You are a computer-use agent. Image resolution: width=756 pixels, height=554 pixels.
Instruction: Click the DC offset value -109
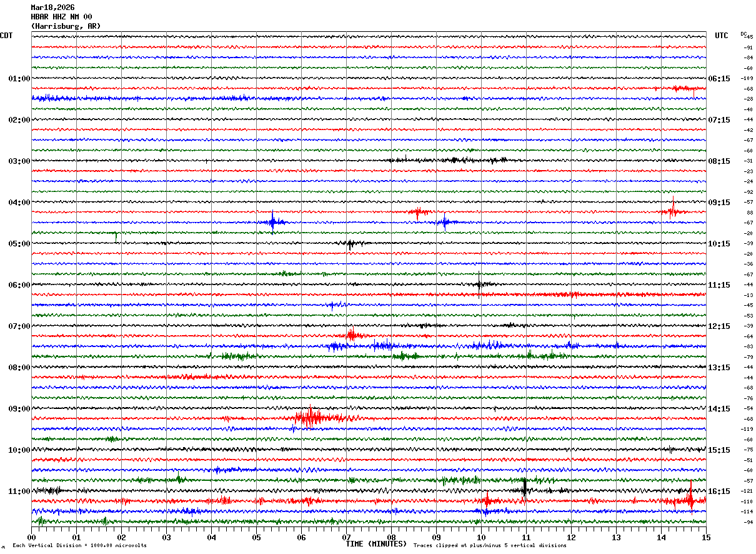point(747,79)
